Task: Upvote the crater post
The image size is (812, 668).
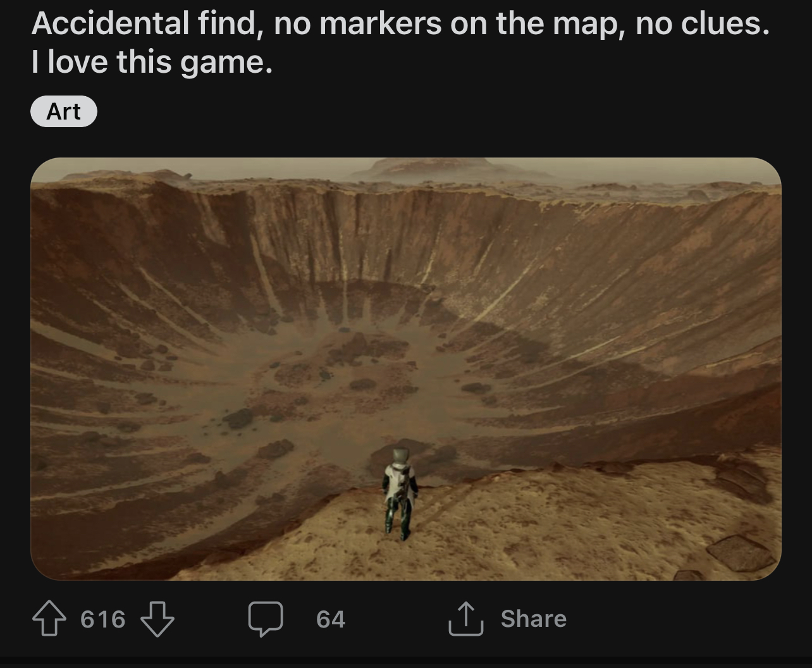Action: point(49,619)
